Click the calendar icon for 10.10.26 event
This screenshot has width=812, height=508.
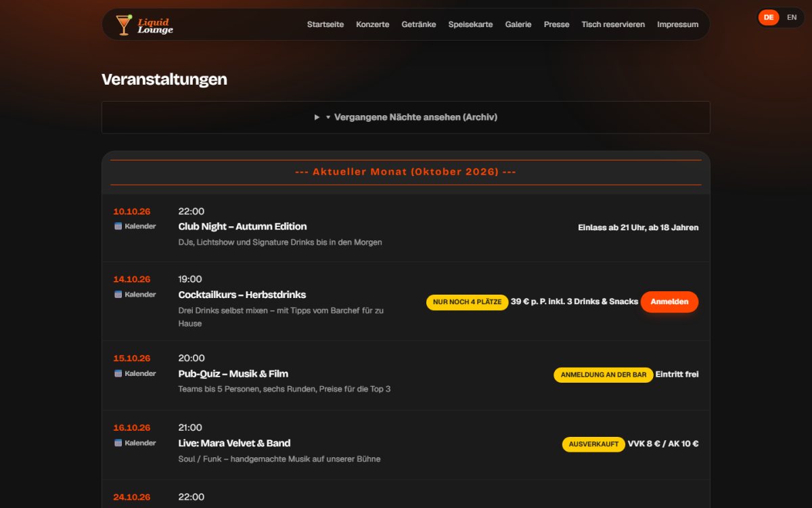[x=118, y=226]
